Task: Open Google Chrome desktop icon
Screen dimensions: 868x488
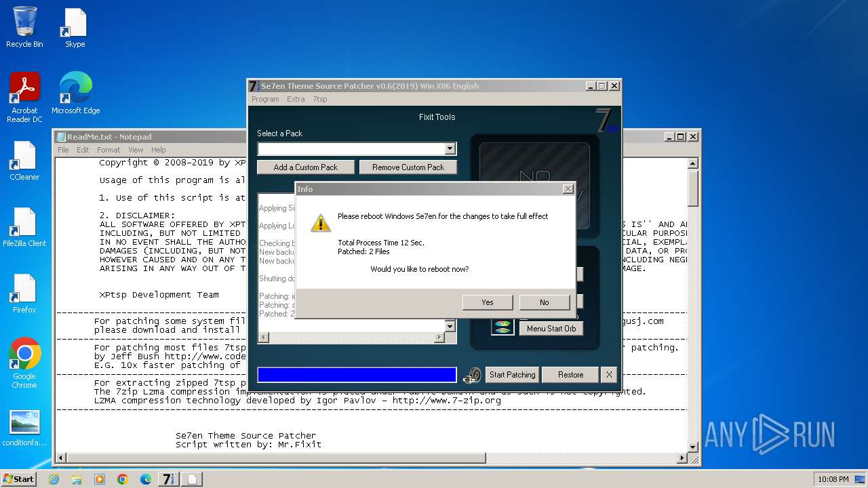Action: (24, 363)
